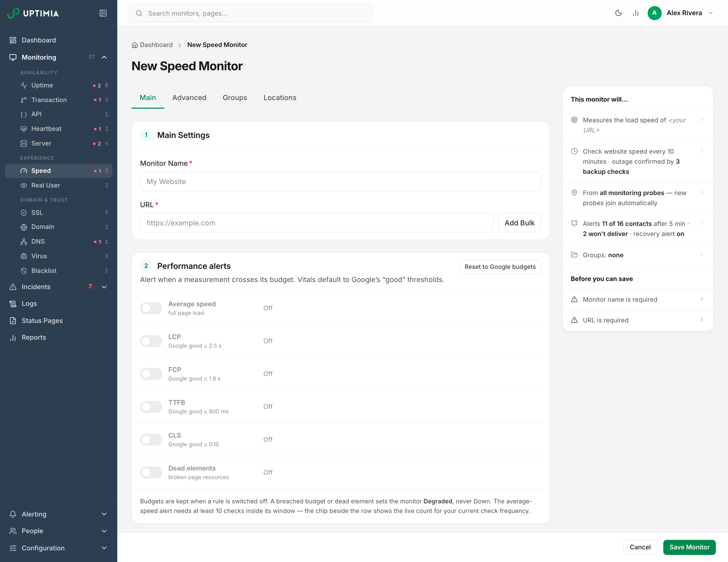This screenshot has height=562, width=728.
Task: Turn on the FCP alert toggle
Action: click(x=151, y=374)
